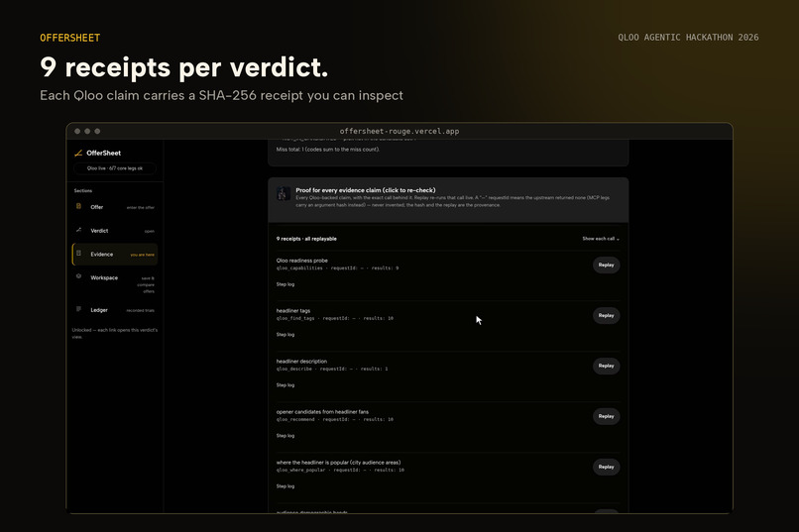Click the Qloo live core legs status pill
799x532 pixels.
tap(115, 168)
